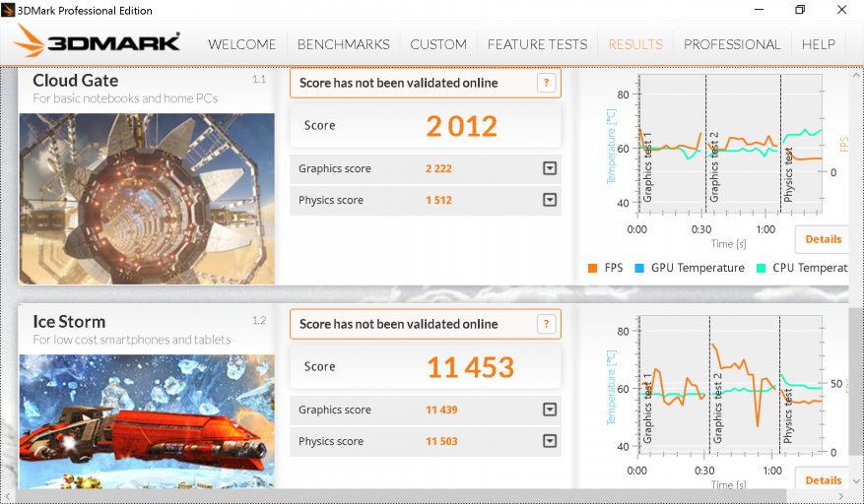
Task: Click the 3DMark logo in header
Action: pyautogui.click(x=97, y=40)
